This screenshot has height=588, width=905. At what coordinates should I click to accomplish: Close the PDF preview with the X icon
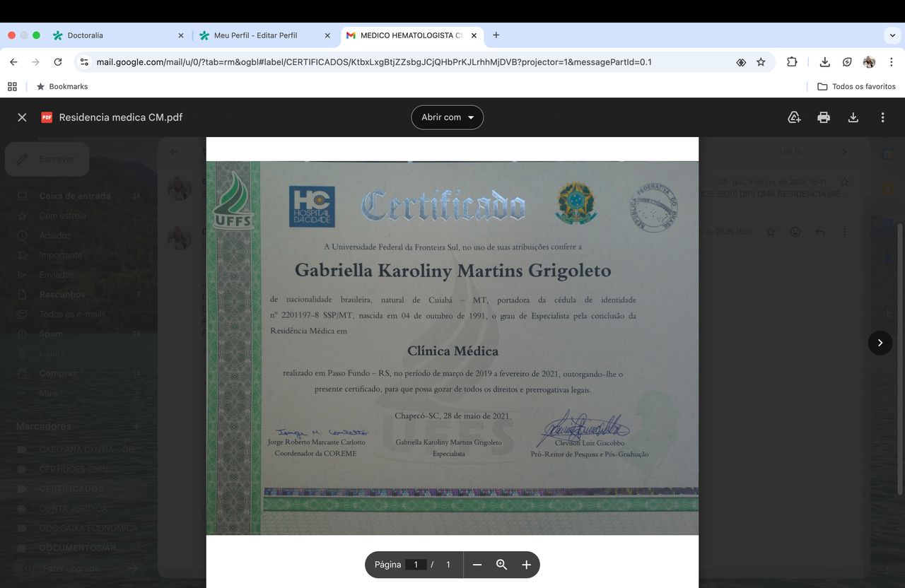tap(22, 117)
